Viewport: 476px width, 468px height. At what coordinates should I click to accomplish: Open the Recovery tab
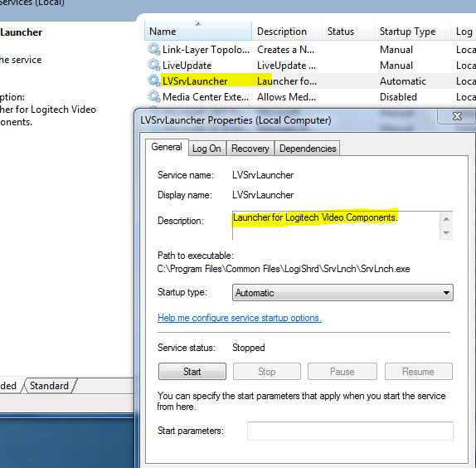(x=250, y=149)
